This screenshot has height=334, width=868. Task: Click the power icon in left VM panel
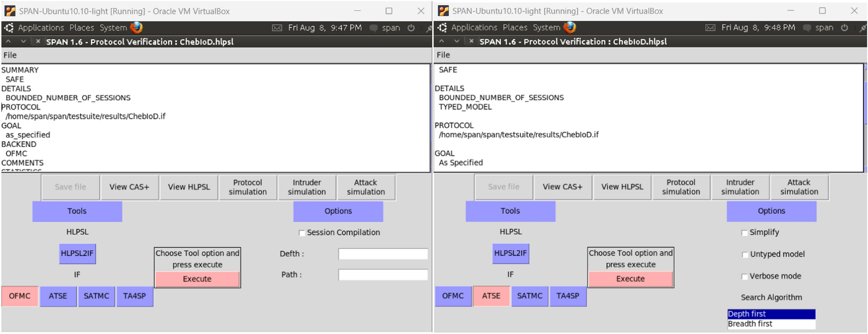click(411, 28)
